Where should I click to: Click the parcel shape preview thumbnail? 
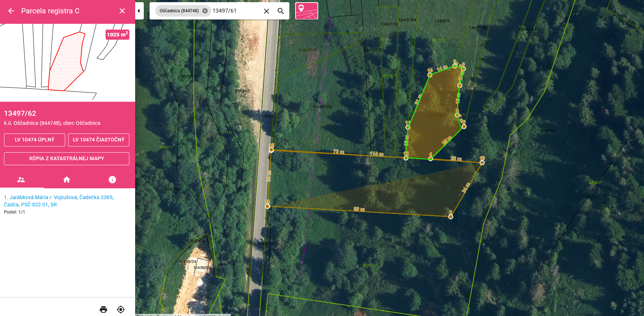point(67,61)
